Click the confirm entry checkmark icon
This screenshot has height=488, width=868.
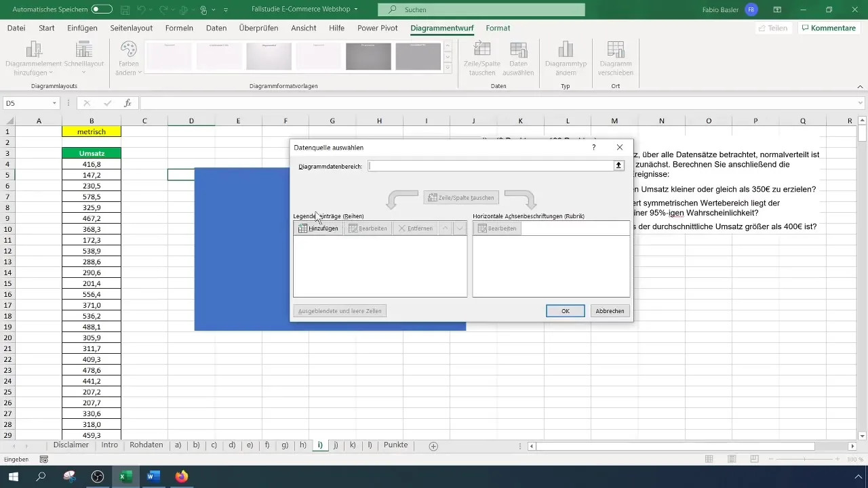[107, 103]
